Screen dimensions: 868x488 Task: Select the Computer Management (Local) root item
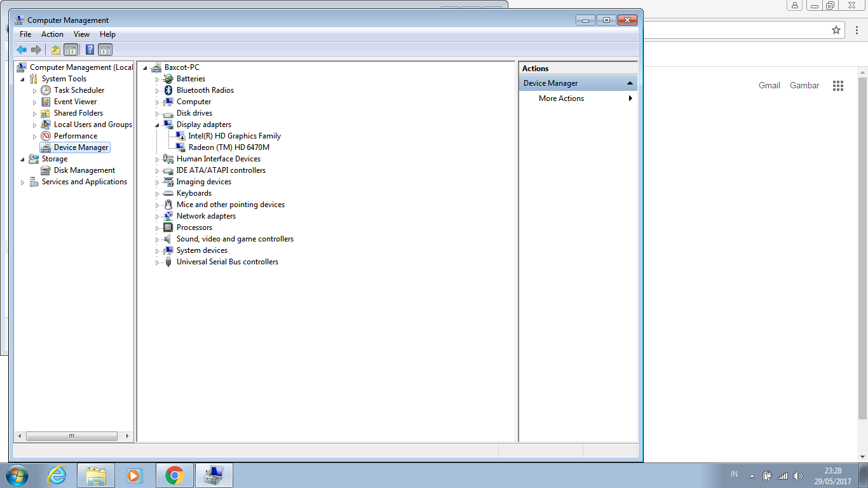click(x=81, y=67)
